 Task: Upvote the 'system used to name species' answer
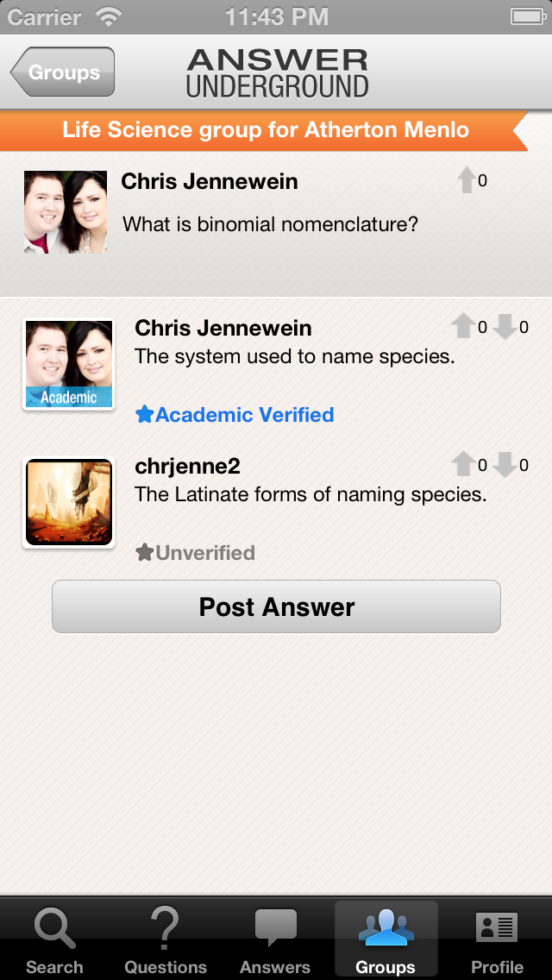pos(463,327)
